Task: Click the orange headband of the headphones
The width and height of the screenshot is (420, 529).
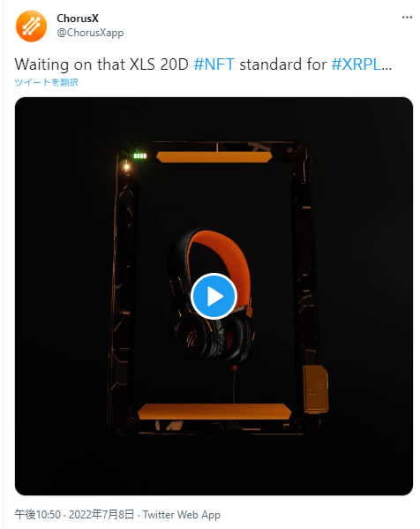Action: (x=224, y=255)
